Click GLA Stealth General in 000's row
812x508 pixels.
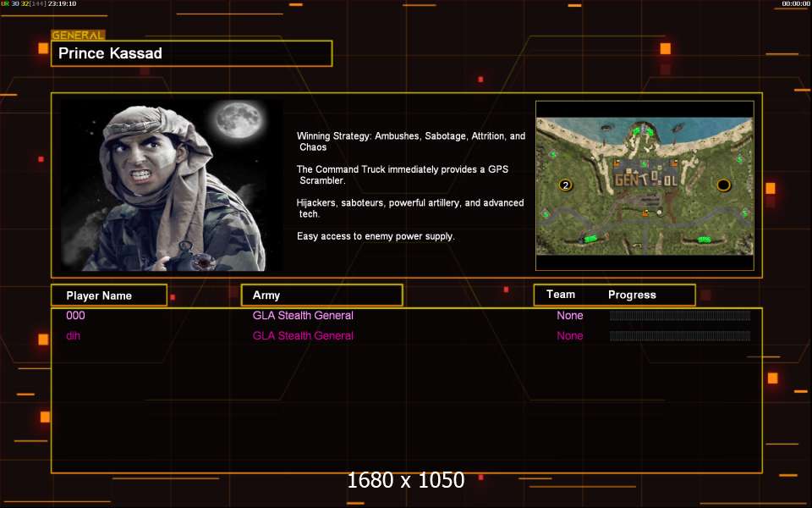(x=303, y=315)
